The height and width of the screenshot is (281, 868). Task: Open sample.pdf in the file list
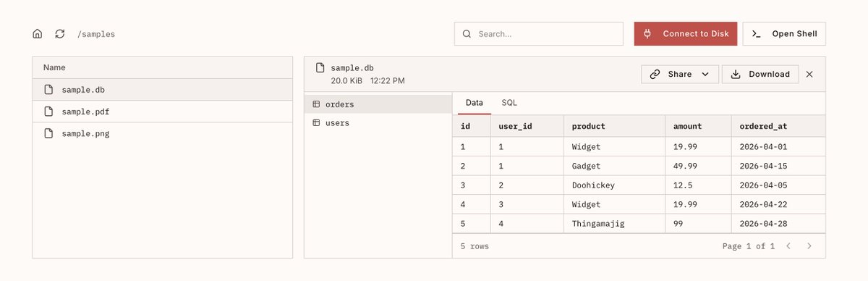[x=163, y=112]
